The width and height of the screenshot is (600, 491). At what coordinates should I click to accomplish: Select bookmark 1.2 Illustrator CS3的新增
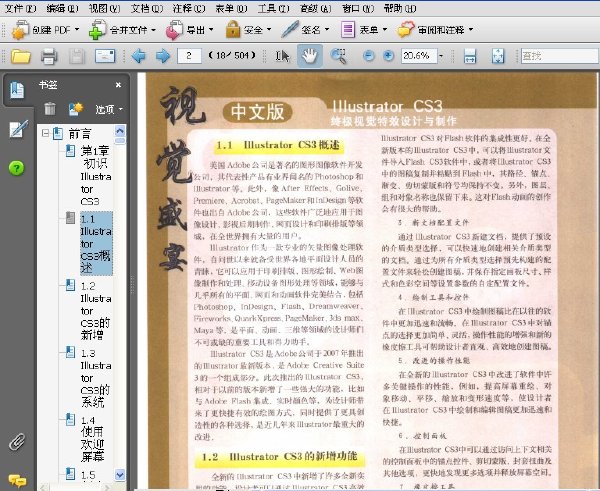click(95, 310)
